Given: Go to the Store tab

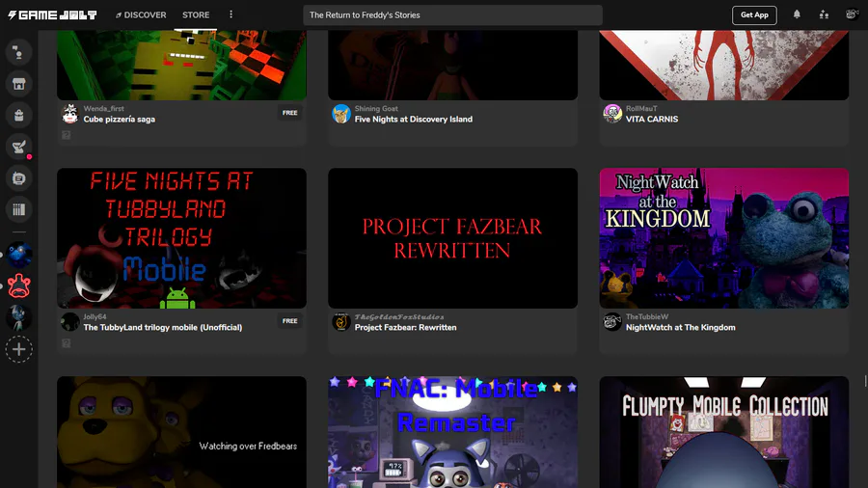Looking at the screenshot, I should coord(196,14).
